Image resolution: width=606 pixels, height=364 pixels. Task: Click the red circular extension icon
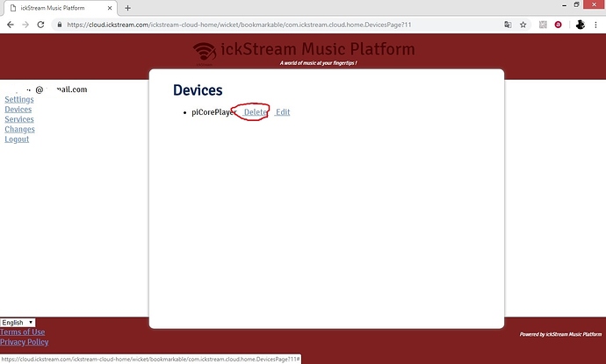pos(558,25)
